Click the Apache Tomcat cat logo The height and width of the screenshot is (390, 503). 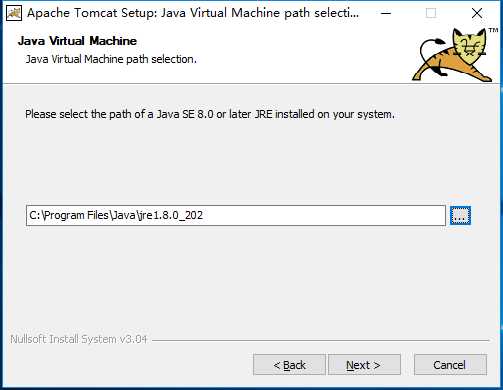(x=452, y=55)
